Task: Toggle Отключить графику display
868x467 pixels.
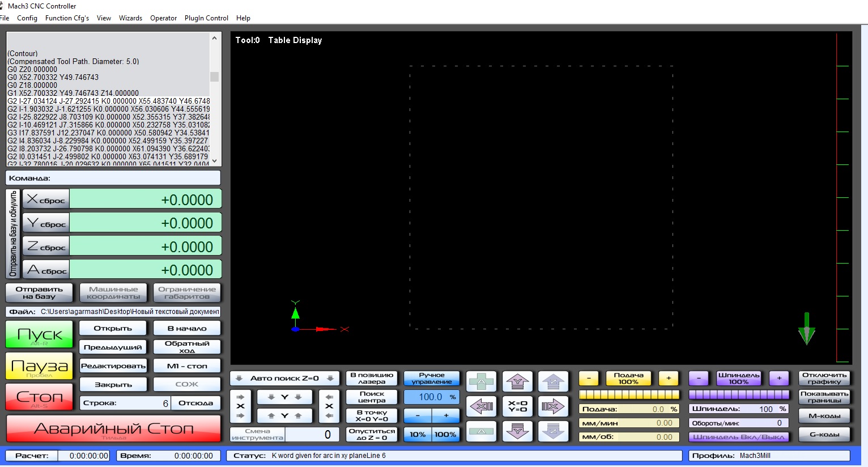Action: pyautogui.click(x=824, y=378)
